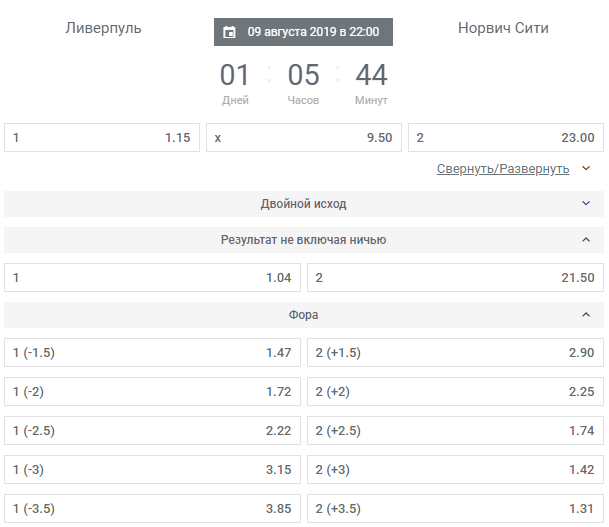Click the Норвич Сити team name
This screenshot has height=527, width=609.
pyautogui.click(x=503, y=28)
